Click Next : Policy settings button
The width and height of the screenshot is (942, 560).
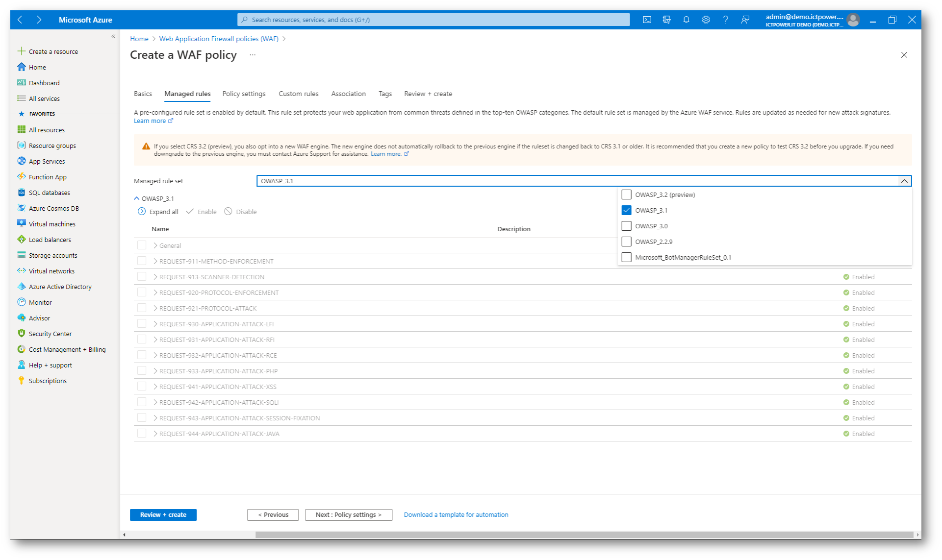pyautogui.click(x=348, y=514)
